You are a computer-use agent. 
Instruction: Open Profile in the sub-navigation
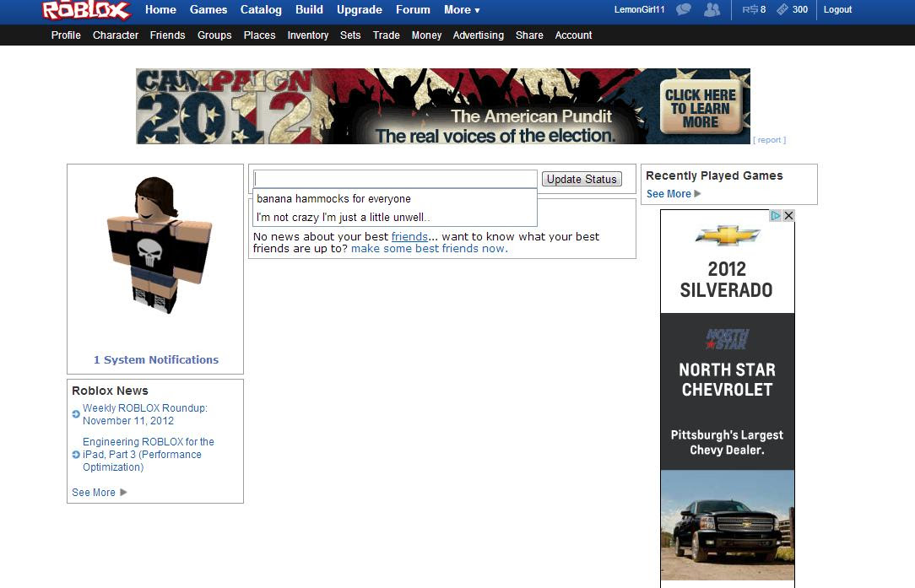[x=66, y=35]
